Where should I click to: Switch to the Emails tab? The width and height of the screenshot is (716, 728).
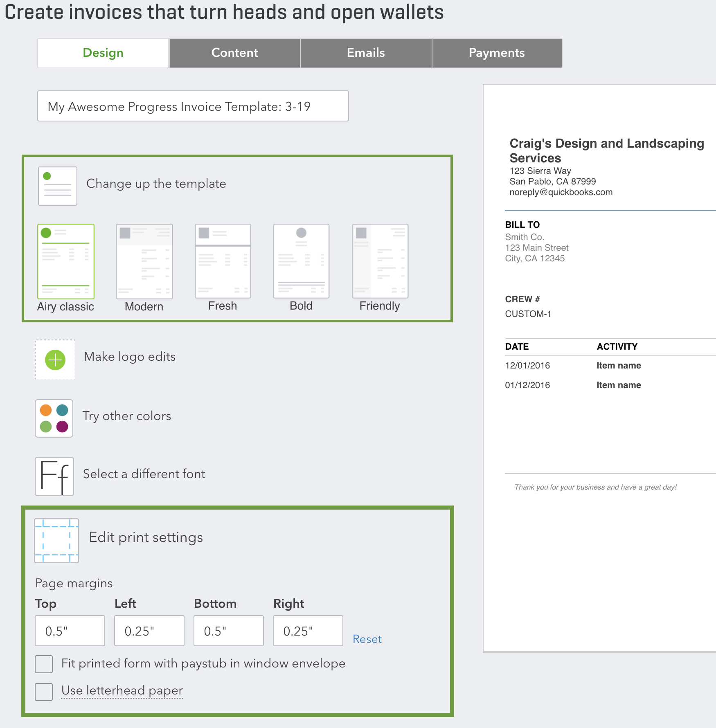[365, 53]
